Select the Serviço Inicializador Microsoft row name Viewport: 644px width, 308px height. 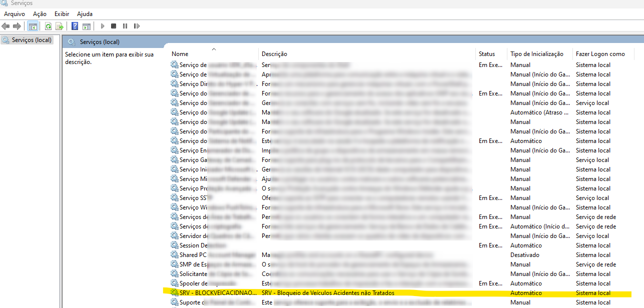218,169
